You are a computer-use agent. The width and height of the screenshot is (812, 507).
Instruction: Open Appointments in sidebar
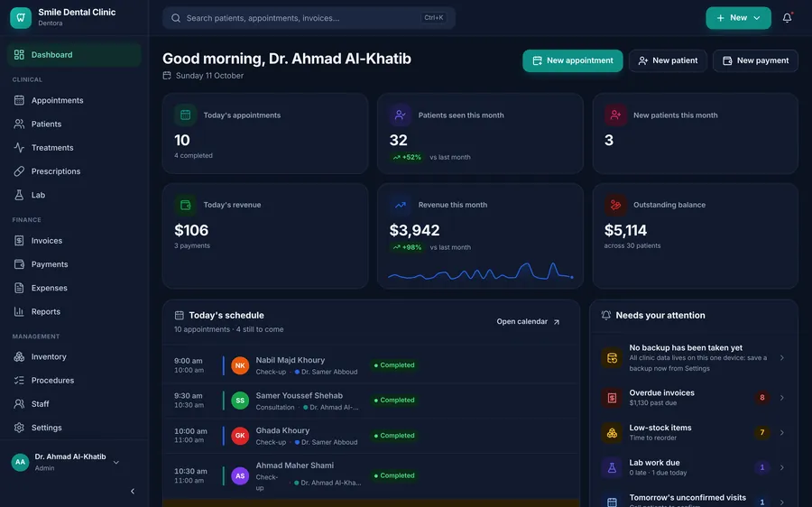74,100
